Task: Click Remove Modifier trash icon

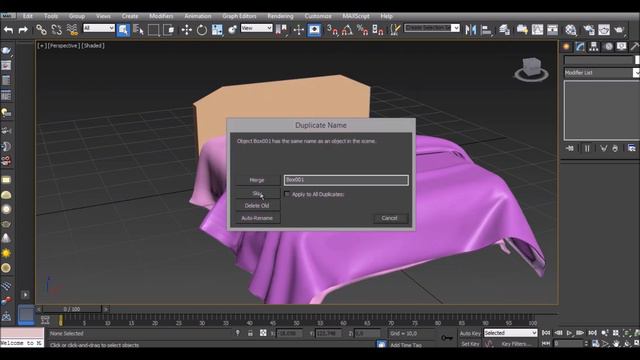Action: [615, 149]
